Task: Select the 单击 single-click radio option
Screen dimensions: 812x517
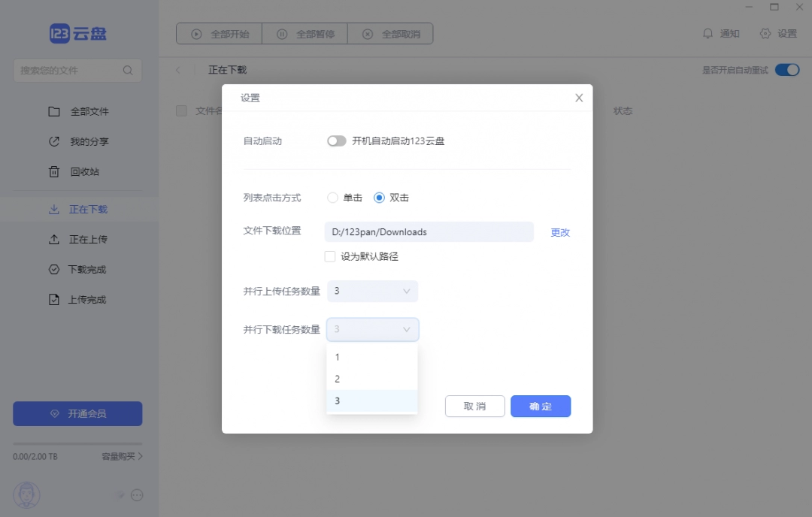Action: [332, 198]
